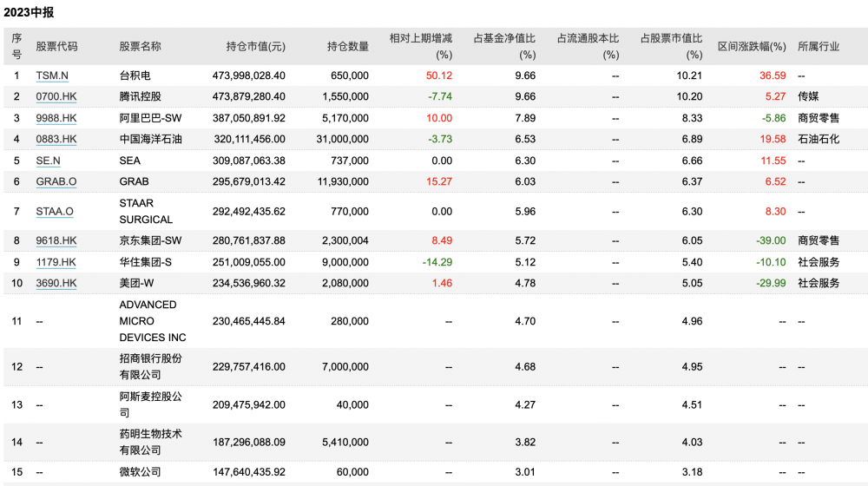The image size is (868, 486).
Task: Select stock name 华住集团-S
Action: 146,262
